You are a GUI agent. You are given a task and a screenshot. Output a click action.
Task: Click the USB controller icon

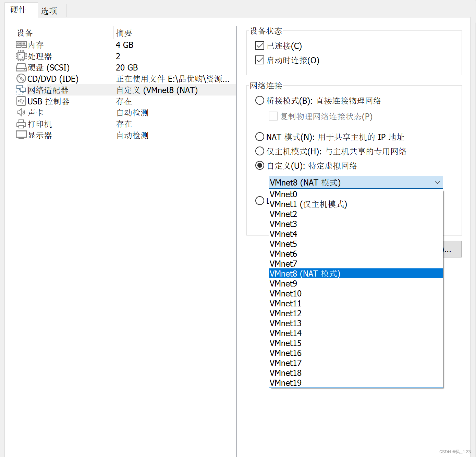tap(21, 101)
